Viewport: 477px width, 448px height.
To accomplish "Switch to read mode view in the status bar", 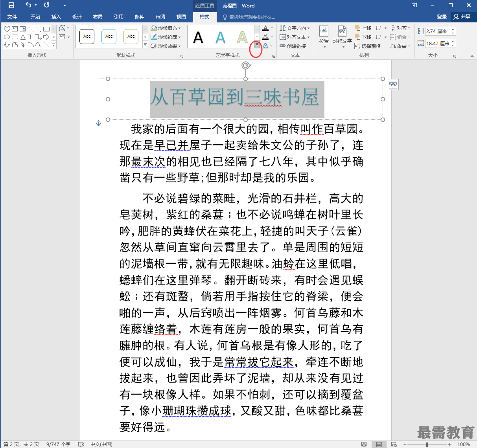I will [x=364, y=444].
